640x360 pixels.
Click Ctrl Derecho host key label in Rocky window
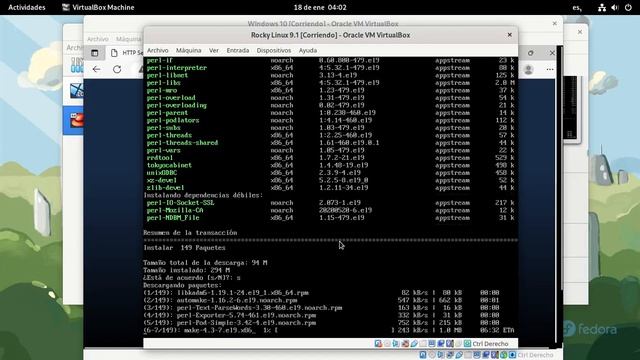click(x=490, y=344)
